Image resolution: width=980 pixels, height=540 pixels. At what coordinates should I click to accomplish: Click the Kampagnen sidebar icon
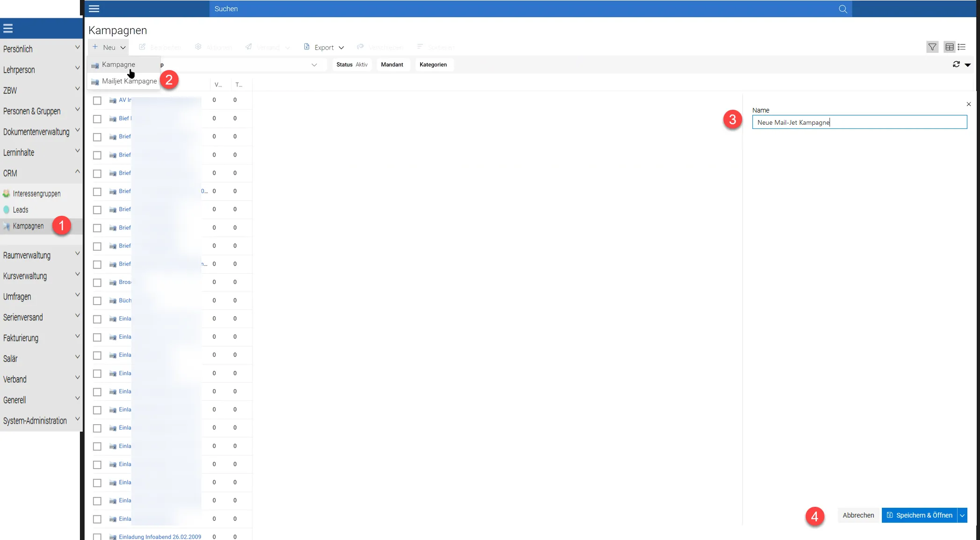7,226
